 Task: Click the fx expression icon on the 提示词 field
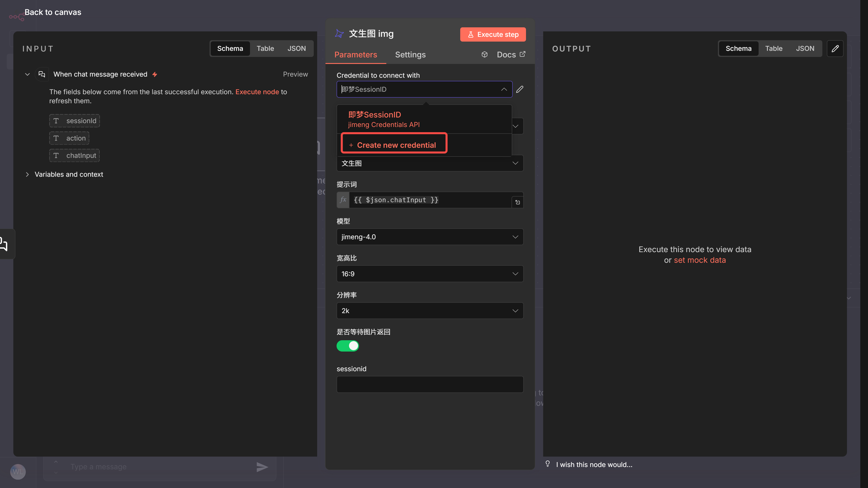point(343,200)
